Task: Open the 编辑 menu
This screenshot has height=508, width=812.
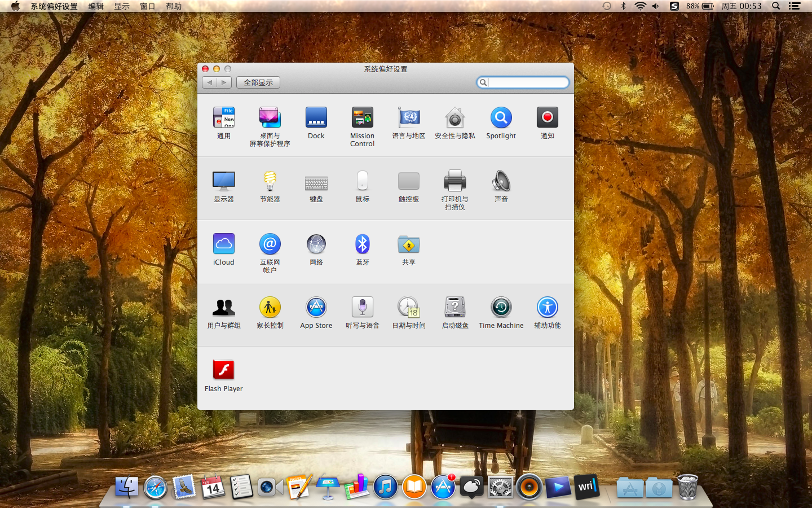Action: [x=96, y=6]
